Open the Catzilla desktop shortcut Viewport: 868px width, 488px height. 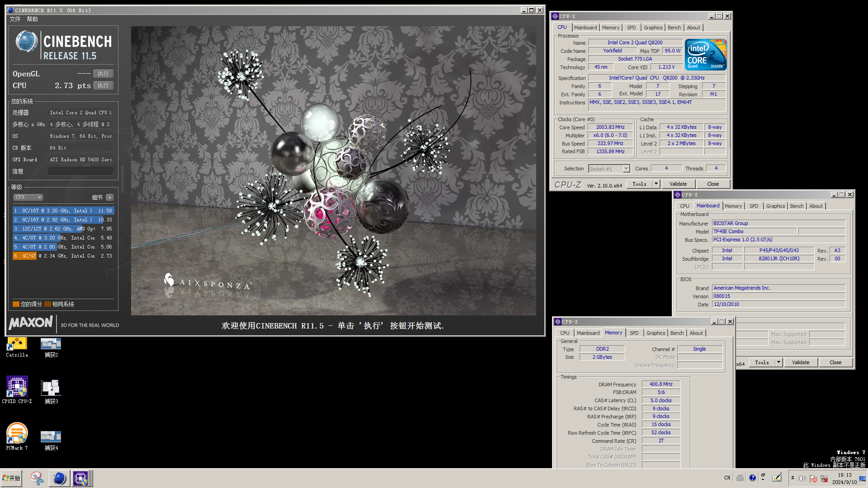click(17, 346)
